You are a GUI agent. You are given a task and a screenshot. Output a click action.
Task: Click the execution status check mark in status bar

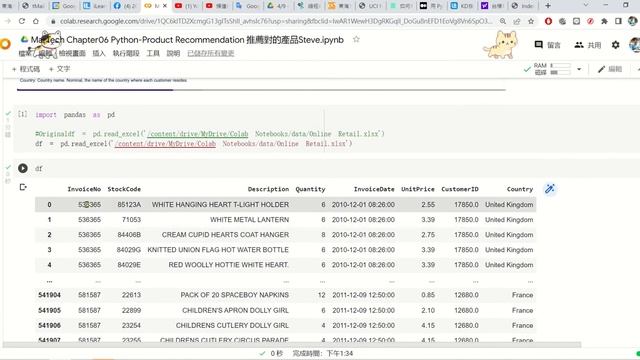(x=262, y=353)
